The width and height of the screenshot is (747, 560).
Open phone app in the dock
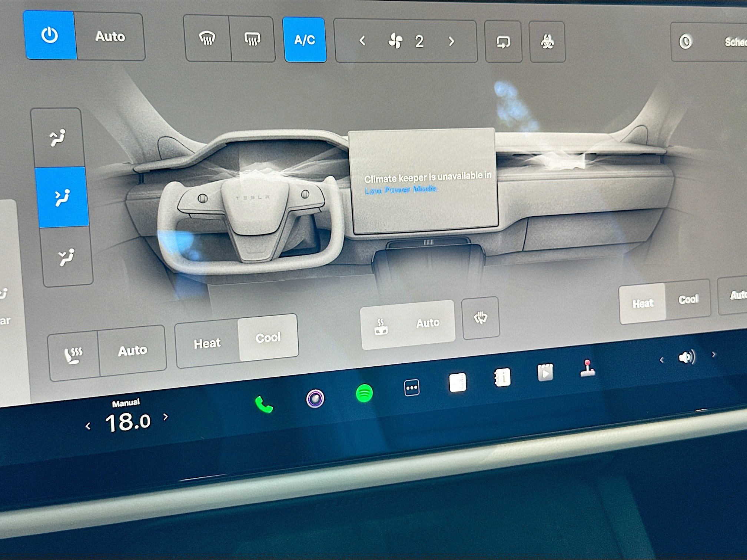[264, 404]
